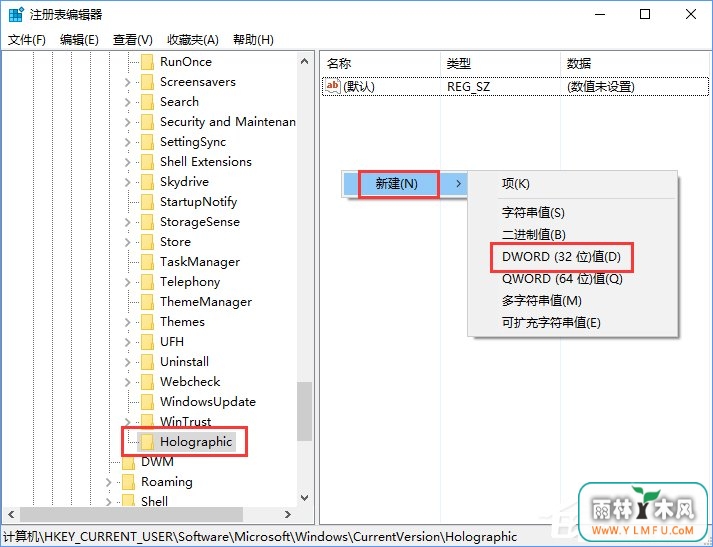The image size is (713, 547).
Task: Choose 新建(N) in context menu
Action: (x=405, y=184)
